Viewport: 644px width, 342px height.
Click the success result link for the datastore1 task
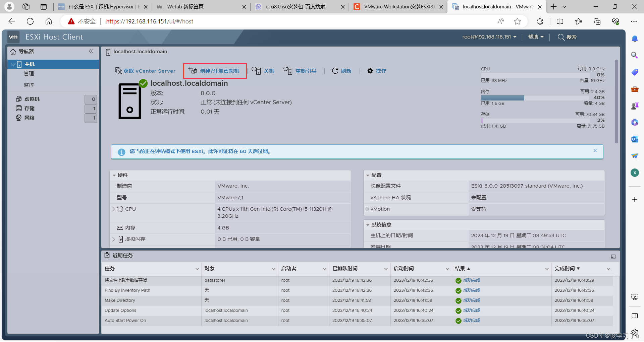coord(472,280)
